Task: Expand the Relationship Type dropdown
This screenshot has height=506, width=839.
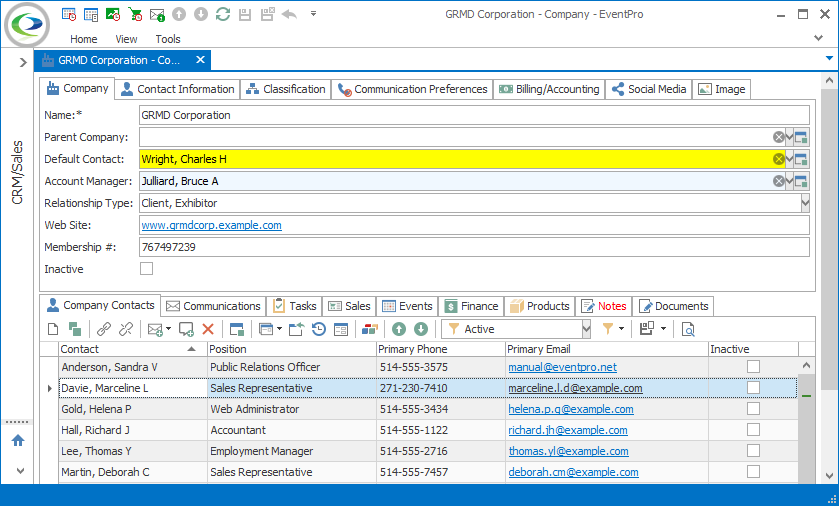Action: 805,203
